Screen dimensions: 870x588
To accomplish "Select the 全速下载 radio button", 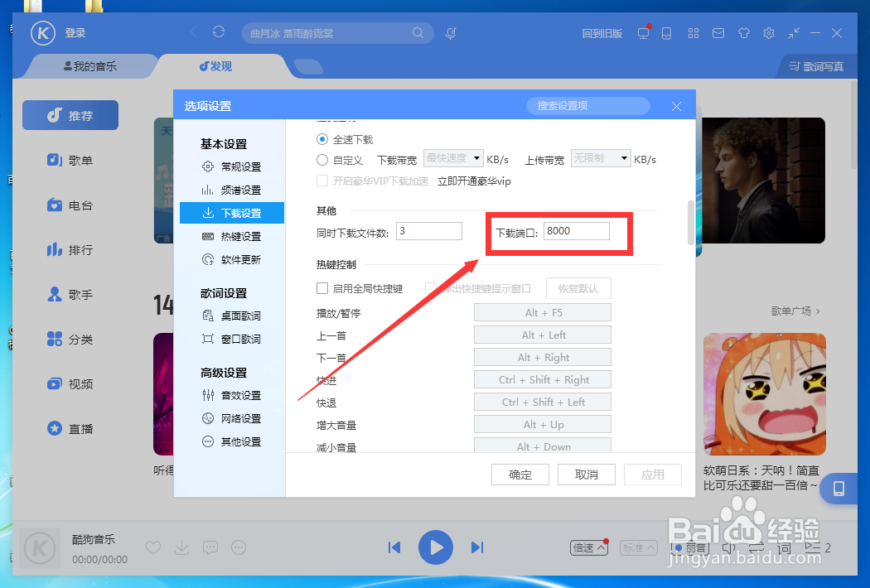I will 322,139.
